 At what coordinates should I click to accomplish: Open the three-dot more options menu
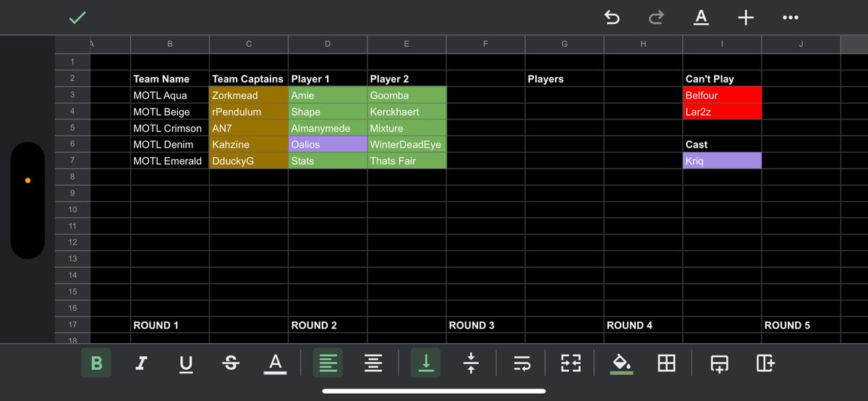coord(791,18)
